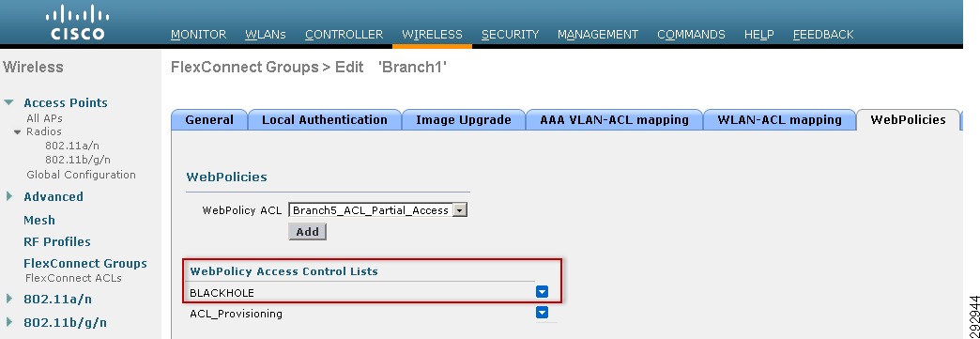Go to the MONITOR menu
The image size is (980, 339).
pos(199,35)
